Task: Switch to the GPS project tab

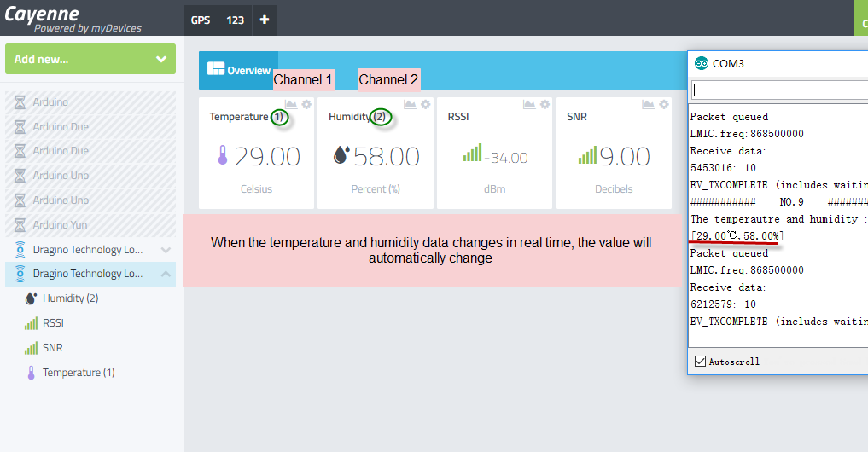Action: [x=201, y=20]
